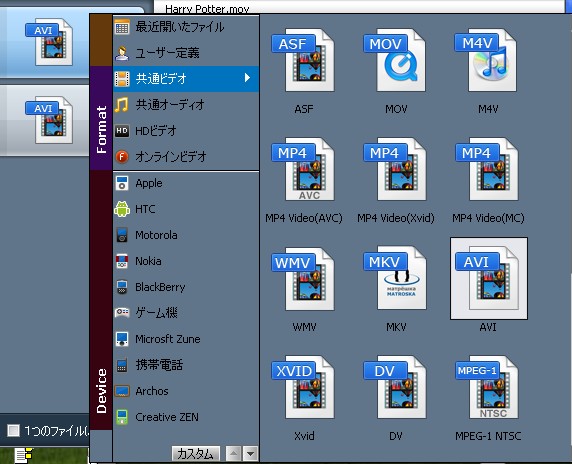Click up arrow next to カスタム
The image size is (572, 464).
[x=233, y=454]
